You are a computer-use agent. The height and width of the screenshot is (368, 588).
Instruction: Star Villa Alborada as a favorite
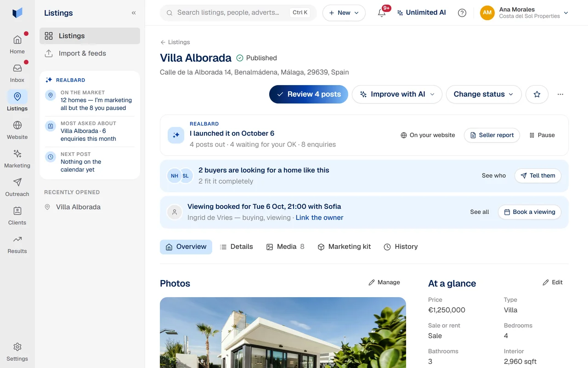point(537,94)
